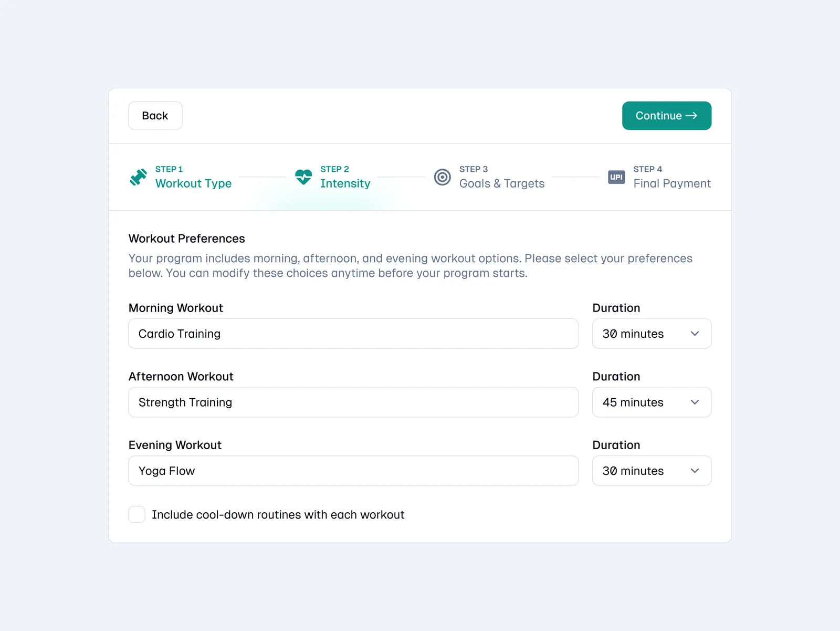The image size is (840, 631).
Task: Click the Evening duration chevron arrow
Action: [695, 471]
